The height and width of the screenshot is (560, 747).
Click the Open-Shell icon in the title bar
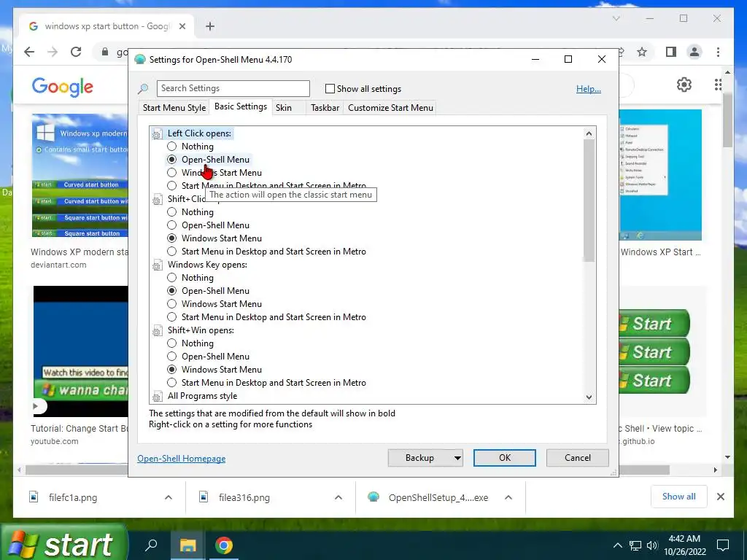[x=140, y=60]
